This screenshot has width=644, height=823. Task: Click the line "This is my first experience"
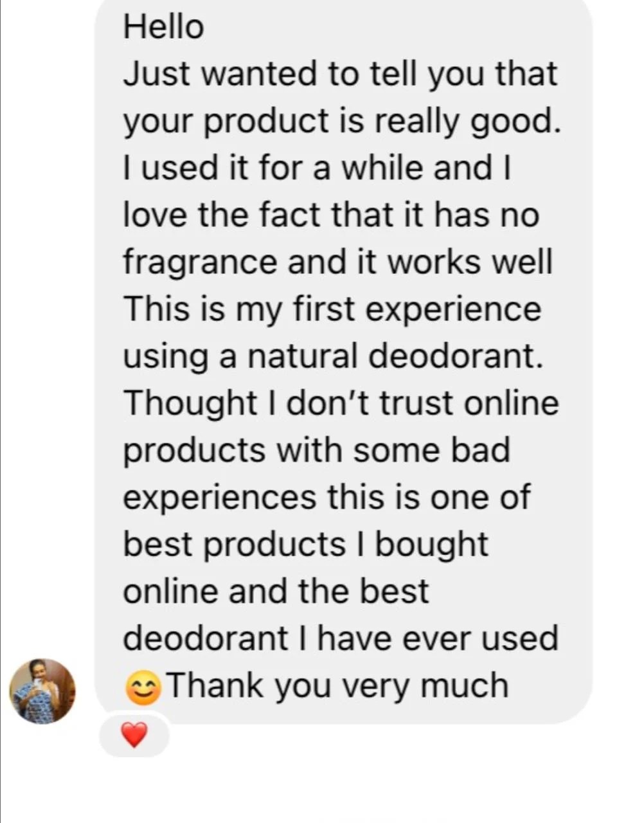(x=332, y=309)
